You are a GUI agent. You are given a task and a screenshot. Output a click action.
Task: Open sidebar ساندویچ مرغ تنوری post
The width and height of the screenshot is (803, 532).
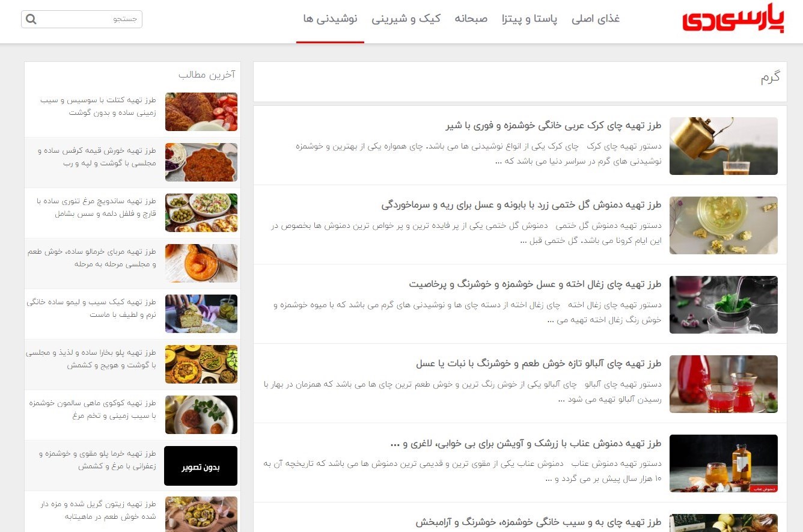96,207
